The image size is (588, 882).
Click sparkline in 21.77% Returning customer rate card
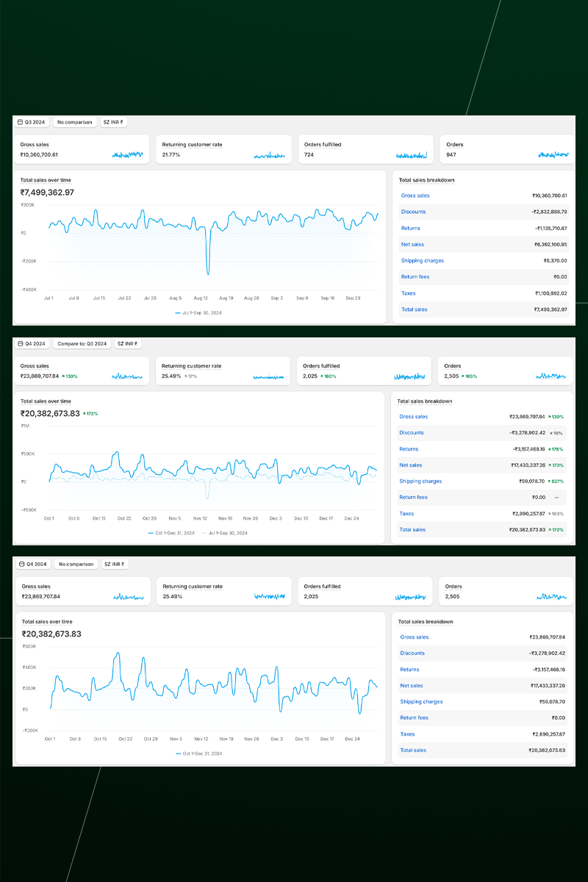[x=269, y=156]
